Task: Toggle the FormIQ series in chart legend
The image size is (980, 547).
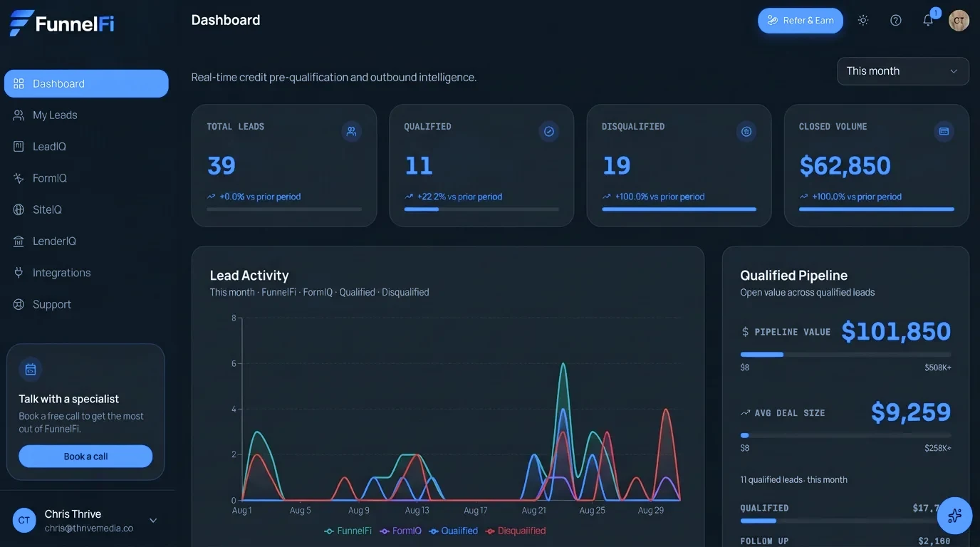Action: pos(401,531)
